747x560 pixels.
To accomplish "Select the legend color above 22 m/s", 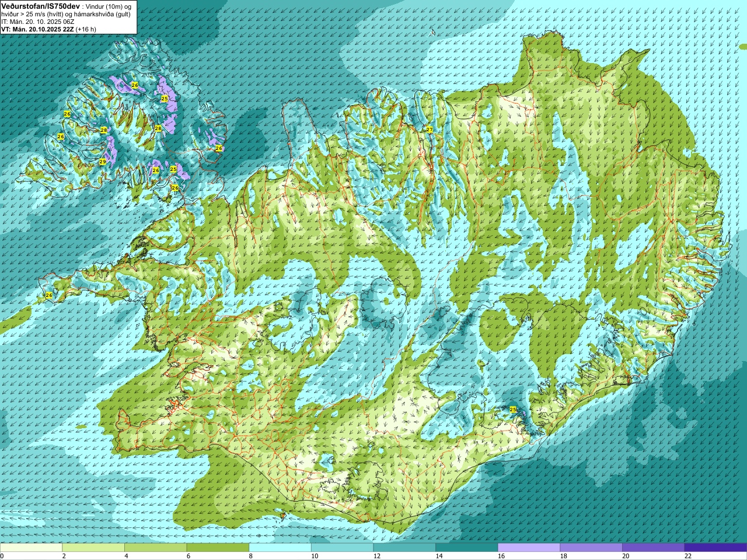I will (715, 548).
